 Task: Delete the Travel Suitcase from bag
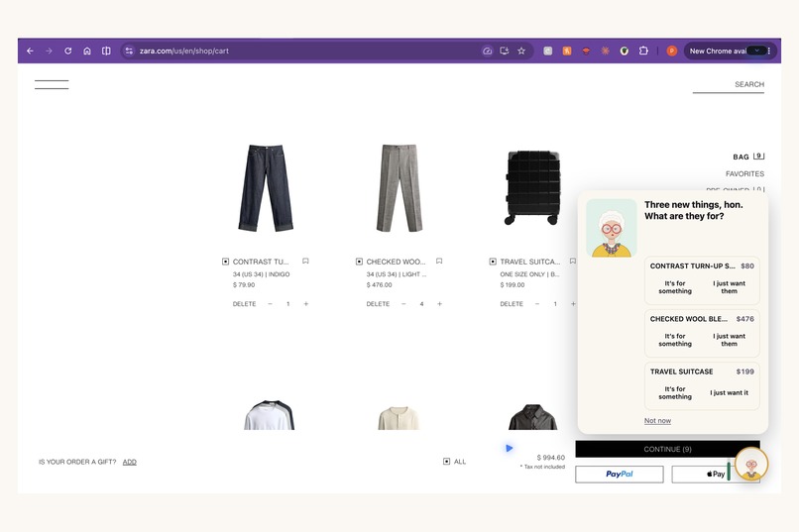(512, 304)
